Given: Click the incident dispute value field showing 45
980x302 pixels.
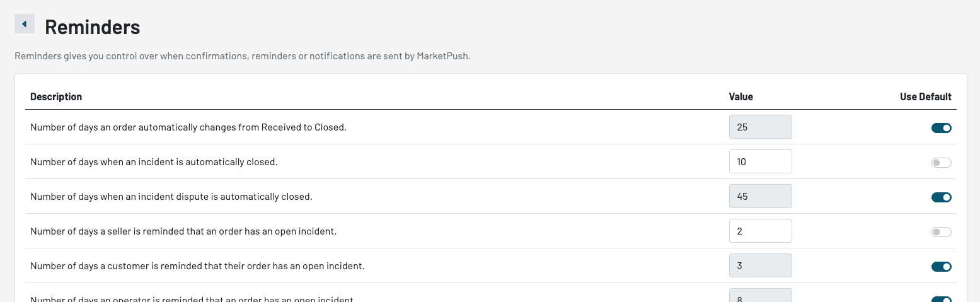Looking at the screenshot, I should (760, 196).
